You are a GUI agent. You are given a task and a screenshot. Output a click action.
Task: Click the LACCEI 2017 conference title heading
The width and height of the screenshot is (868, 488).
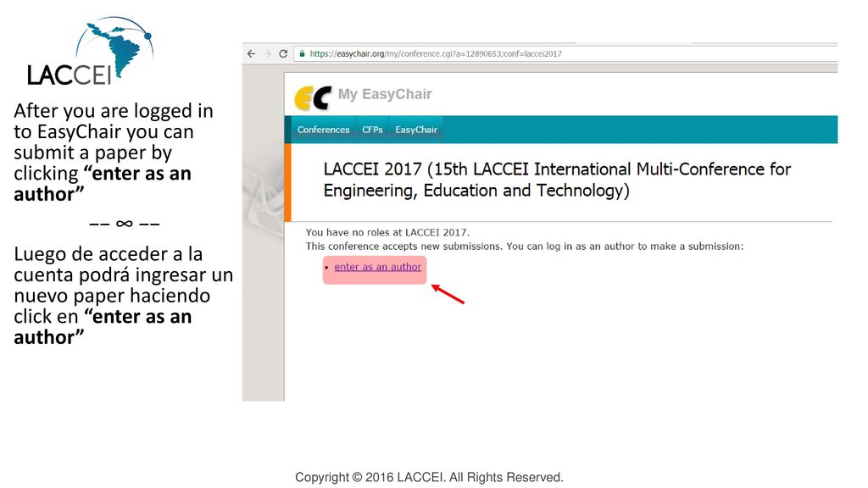click(x=557, y=180)
